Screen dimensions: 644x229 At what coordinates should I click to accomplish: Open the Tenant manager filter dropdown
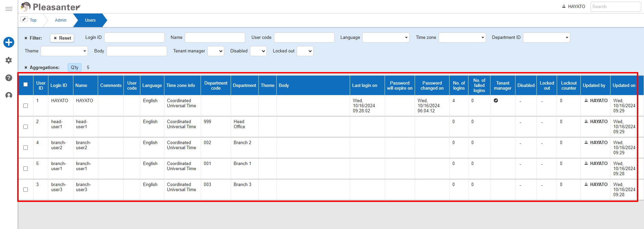(216, 51)
